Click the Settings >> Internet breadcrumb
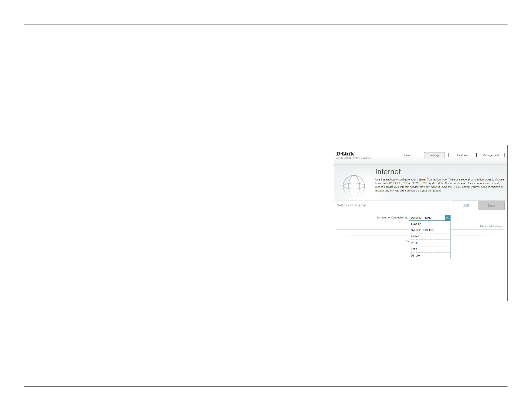This screenshot has height=411, width=532. click(351, 205)
